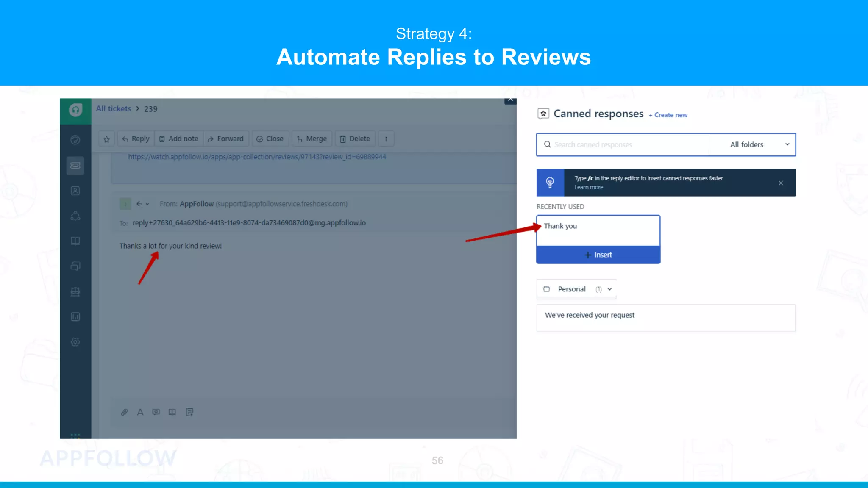Click the canned response icon in editor

(x=156, y=412)
